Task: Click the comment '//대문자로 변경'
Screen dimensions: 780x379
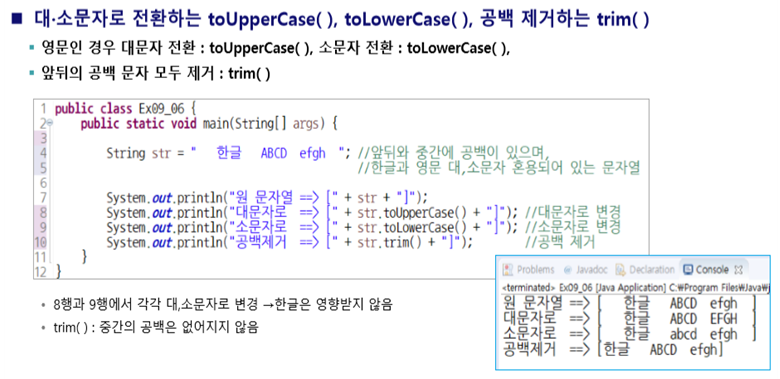Action: click(573, 212)
